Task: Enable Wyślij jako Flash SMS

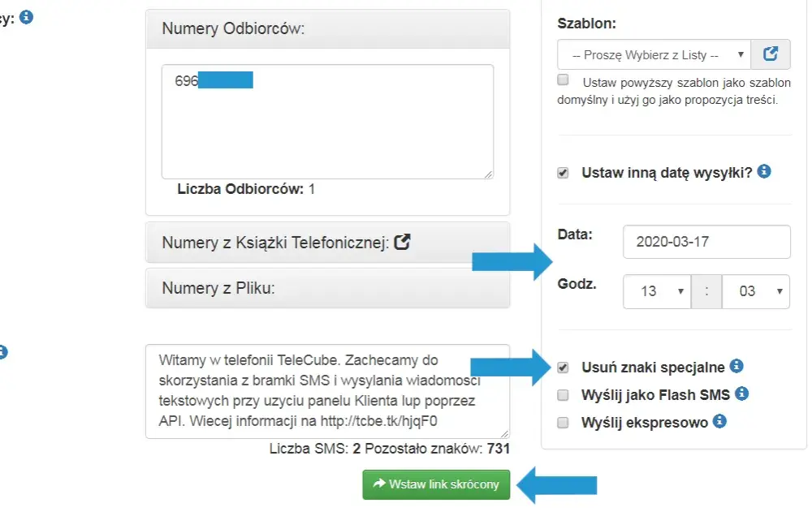Action: (563, 395)
